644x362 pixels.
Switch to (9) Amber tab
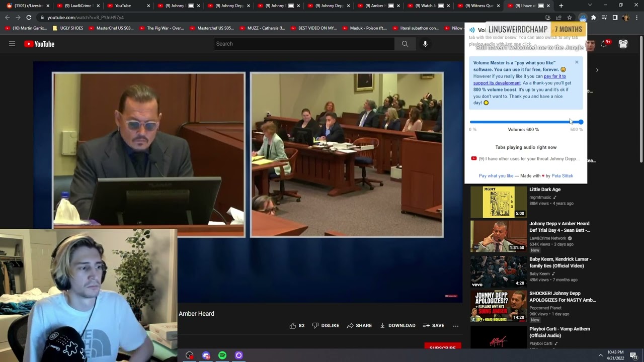tap(379, 6)
